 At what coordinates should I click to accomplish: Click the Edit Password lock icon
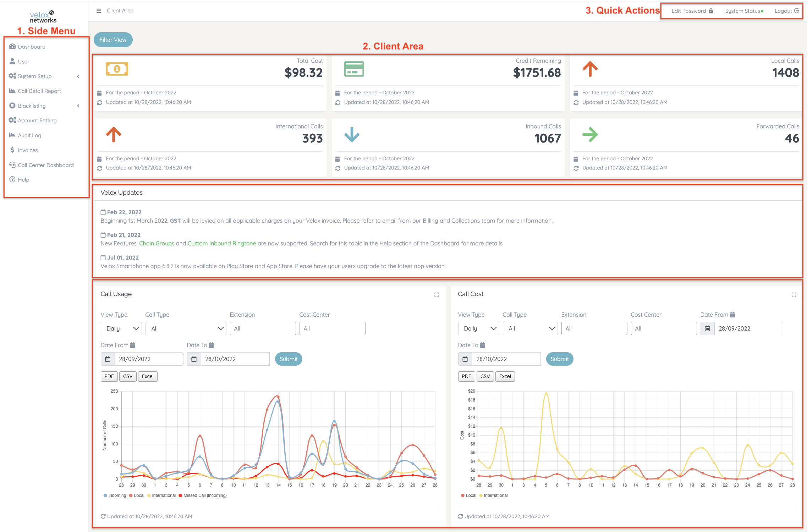(711, 11)
